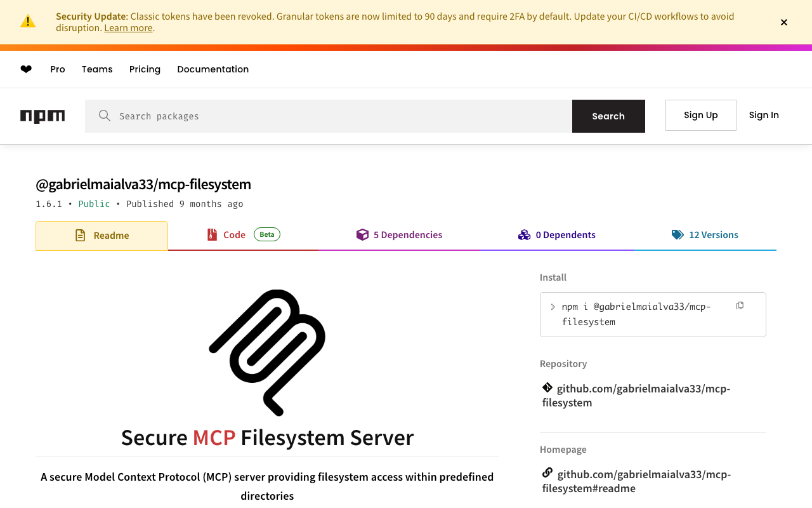Click the Beta badge on Code tab
The image size is (812, 508).
tap(267, 234)
